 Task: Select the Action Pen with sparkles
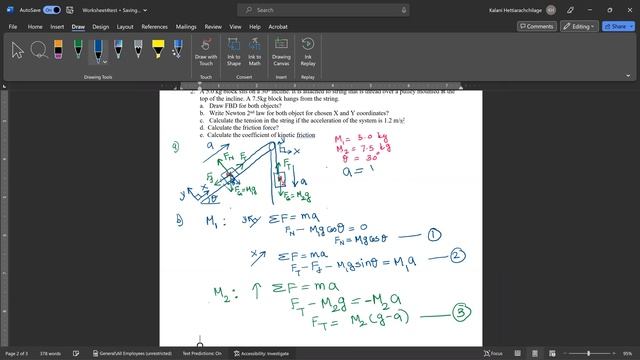[178, 50]
